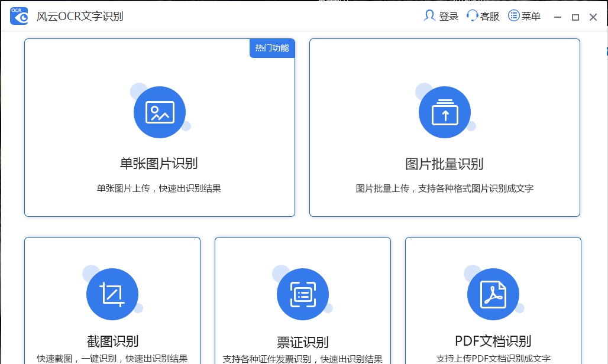Open the 菜单 menu
The height and width of the screenshot is (364, 608).
tap(525, 16)
